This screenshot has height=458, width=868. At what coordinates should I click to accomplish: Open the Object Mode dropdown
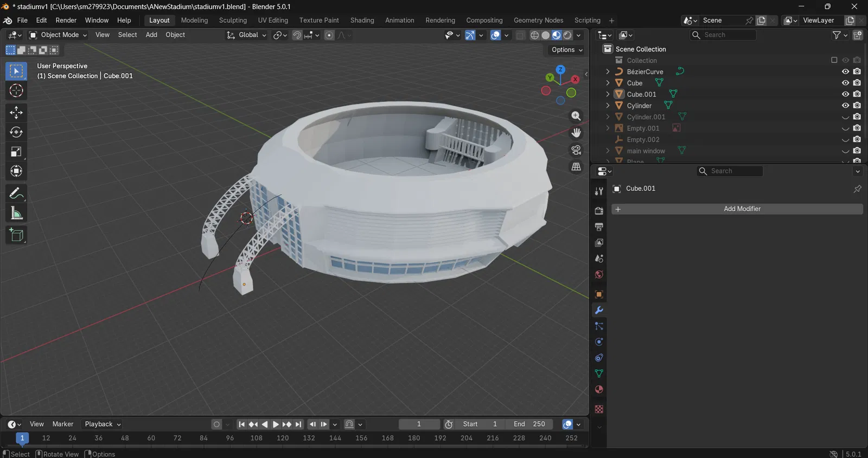click(58, 35)
